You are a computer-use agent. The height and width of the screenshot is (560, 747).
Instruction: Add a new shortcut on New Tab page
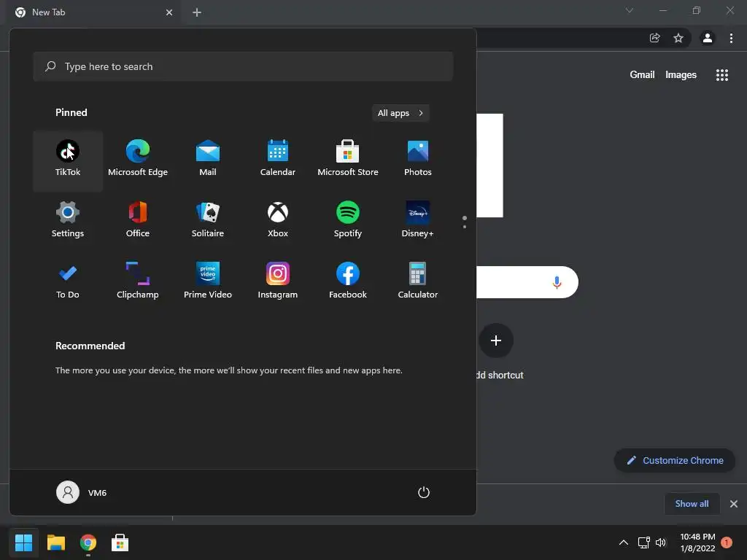496,341
